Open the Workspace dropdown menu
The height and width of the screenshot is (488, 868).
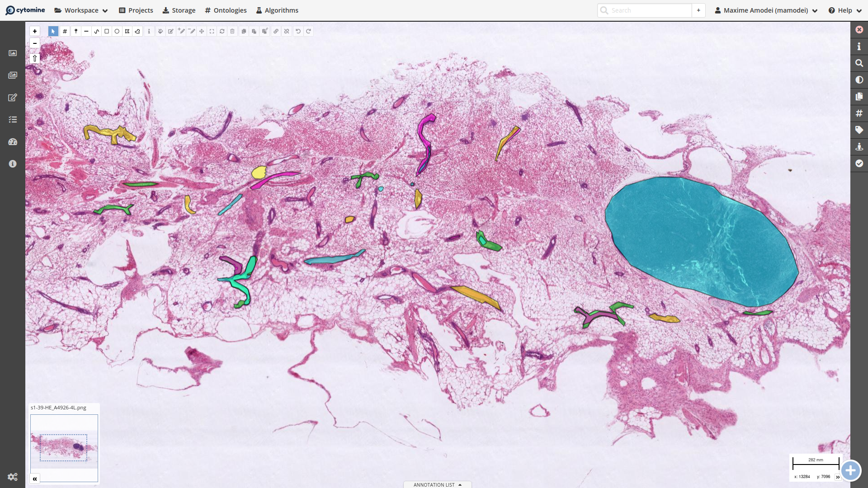81,10
